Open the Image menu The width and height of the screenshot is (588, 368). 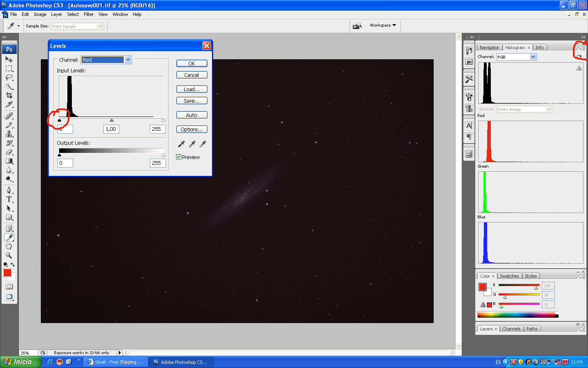pyautogui.click(x=40, y=14)
